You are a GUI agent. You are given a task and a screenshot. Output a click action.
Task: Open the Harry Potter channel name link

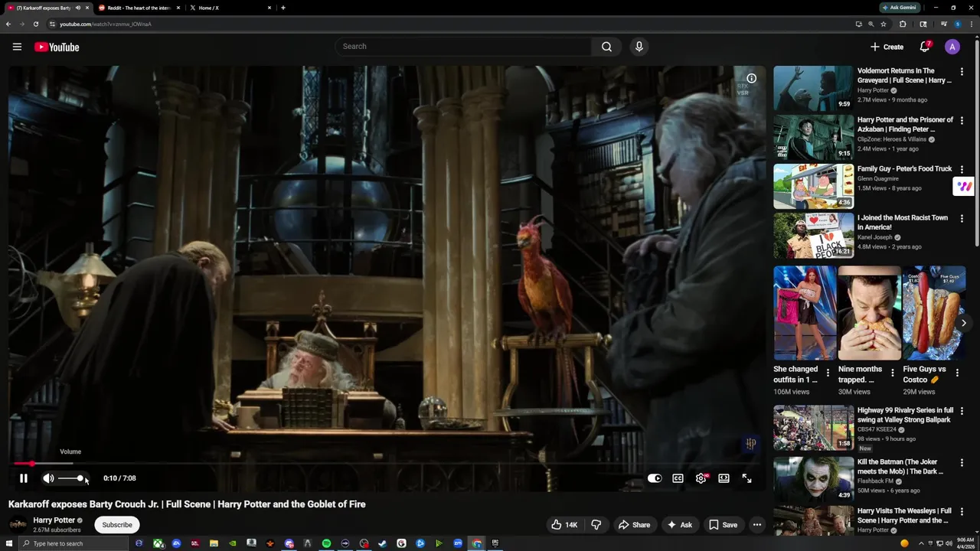54,520
